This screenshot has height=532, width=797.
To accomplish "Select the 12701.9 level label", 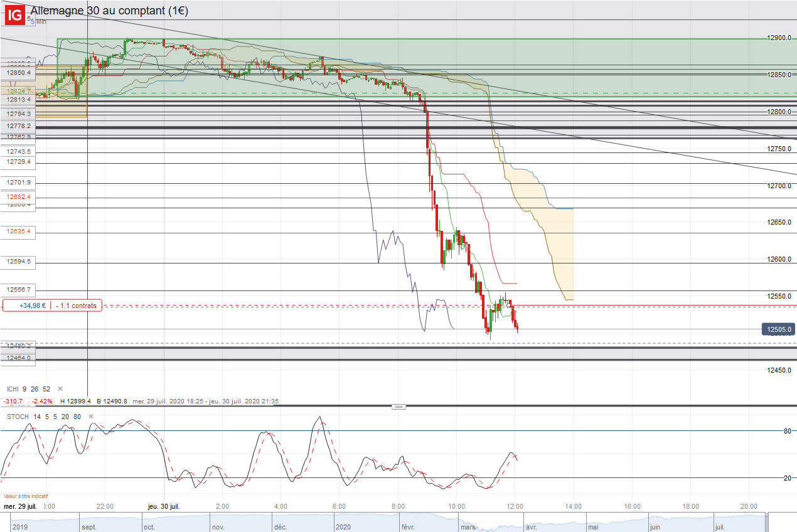I will point(19,183).
